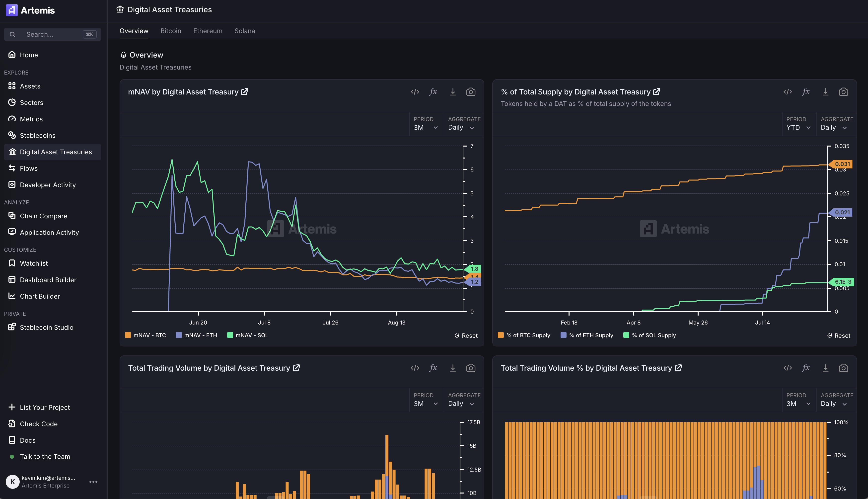Download the mNAV by Digital Asset Treasury data

(x=452, y=92)
